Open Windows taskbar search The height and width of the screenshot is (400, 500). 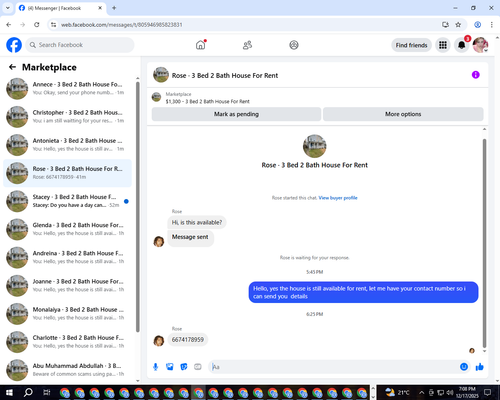coord(28,392)
